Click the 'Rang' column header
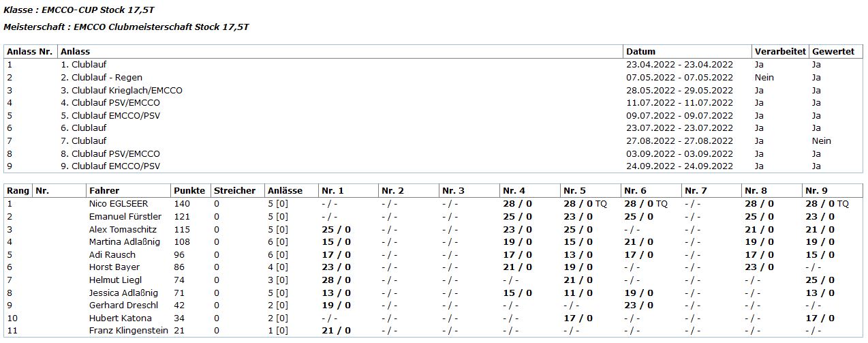Screen dimensions: 868x343 (x=18, y=190)
